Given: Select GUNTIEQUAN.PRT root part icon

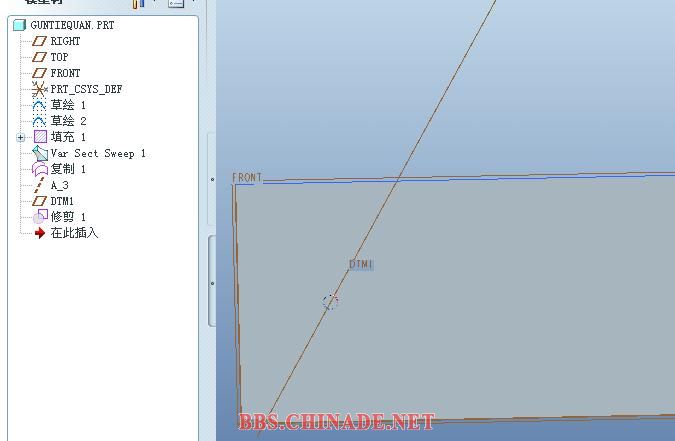Looking at the screenshot, I should [19, 25].
